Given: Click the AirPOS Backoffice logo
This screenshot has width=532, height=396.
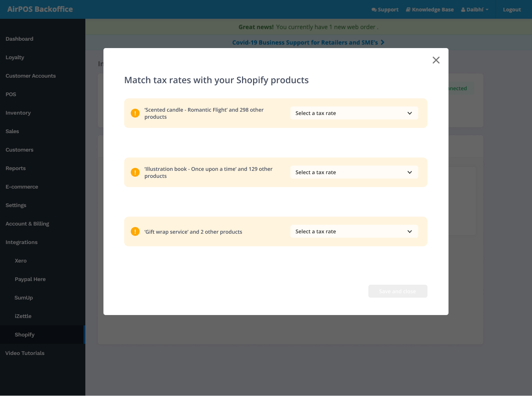Looking at the screenshot, I should point(40,9).
